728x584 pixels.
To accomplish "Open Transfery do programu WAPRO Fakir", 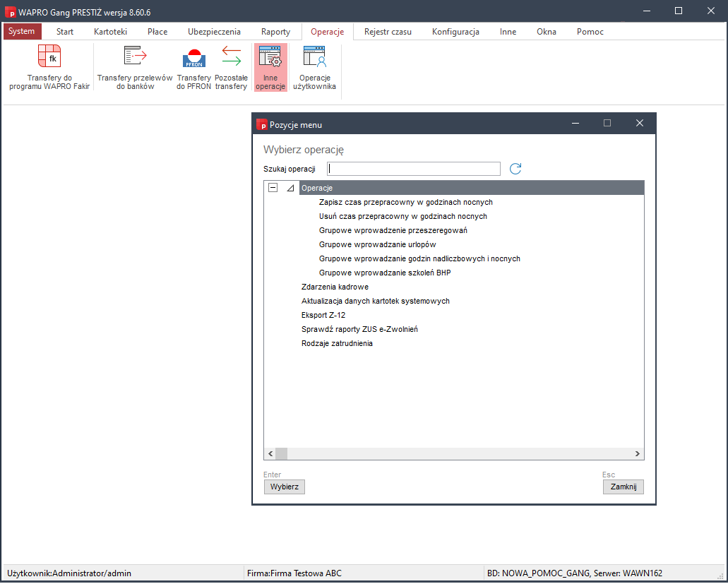I will click(x=49, y=68).
